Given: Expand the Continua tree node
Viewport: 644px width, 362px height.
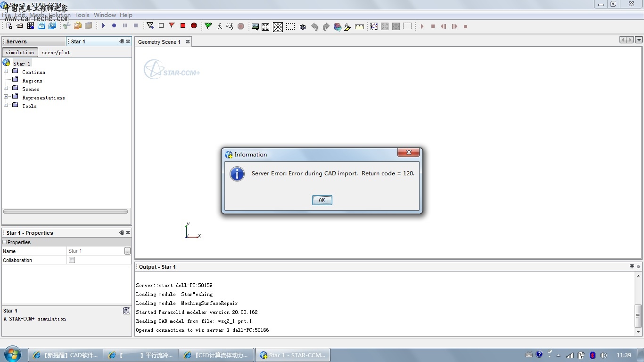Looking at the screenshot, I should click(x=6, y=72).
